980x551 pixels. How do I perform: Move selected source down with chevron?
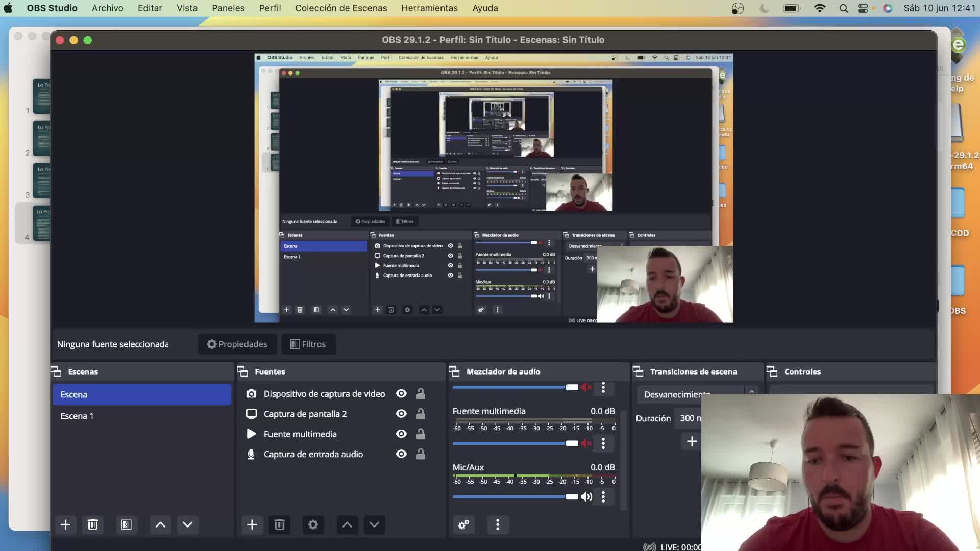(x=374, y=524)
